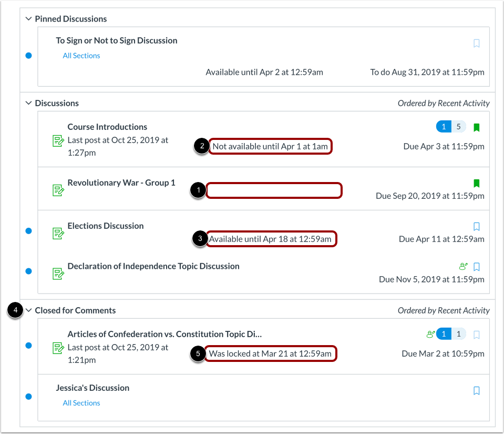This screenshot has height=434, width=504.
Task: Click 'Not available until Apr 1 at 1am' text
Action: 270,147
